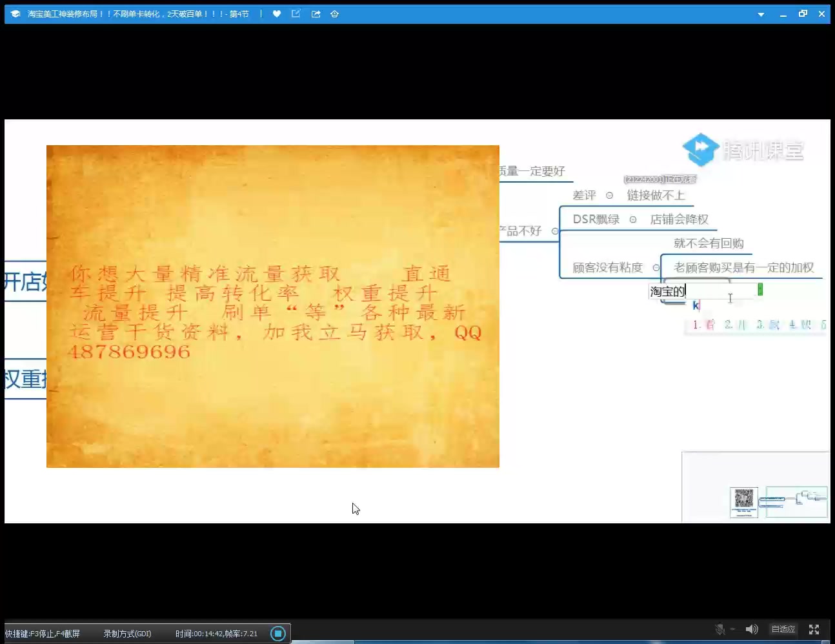835x644 pixels.
Task: Minimize the classroom player window
Action: coord(783,14)
